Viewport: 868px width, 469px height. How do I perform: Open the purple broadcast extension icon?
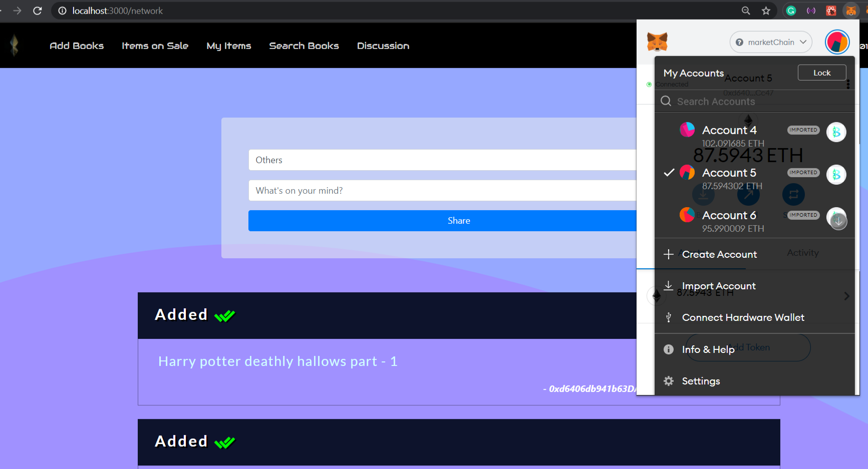pyautogui.click(x=811, y=11)
